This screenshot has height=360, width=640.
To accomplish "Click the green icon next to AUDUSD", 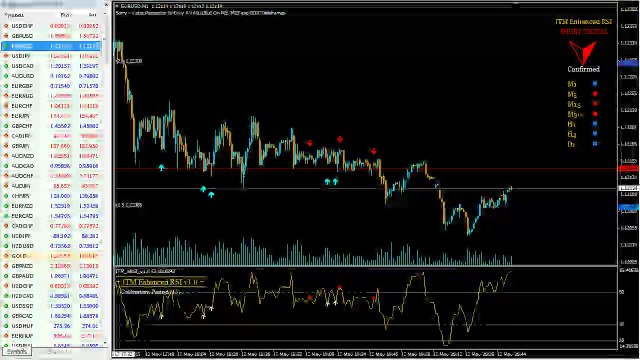I will point(6,76).
